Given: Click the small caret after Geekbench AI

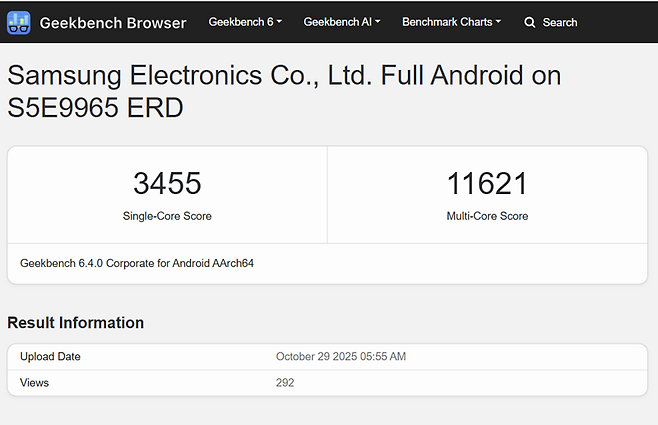Looking at the screenshot, I should point(378,22).
